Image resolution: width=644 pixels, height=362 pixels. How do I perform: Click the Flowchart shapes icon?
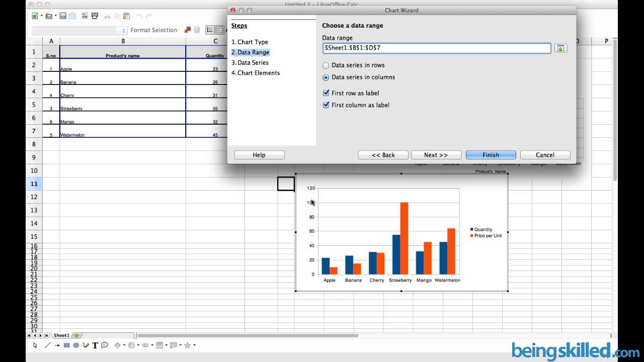pos(159,345)
